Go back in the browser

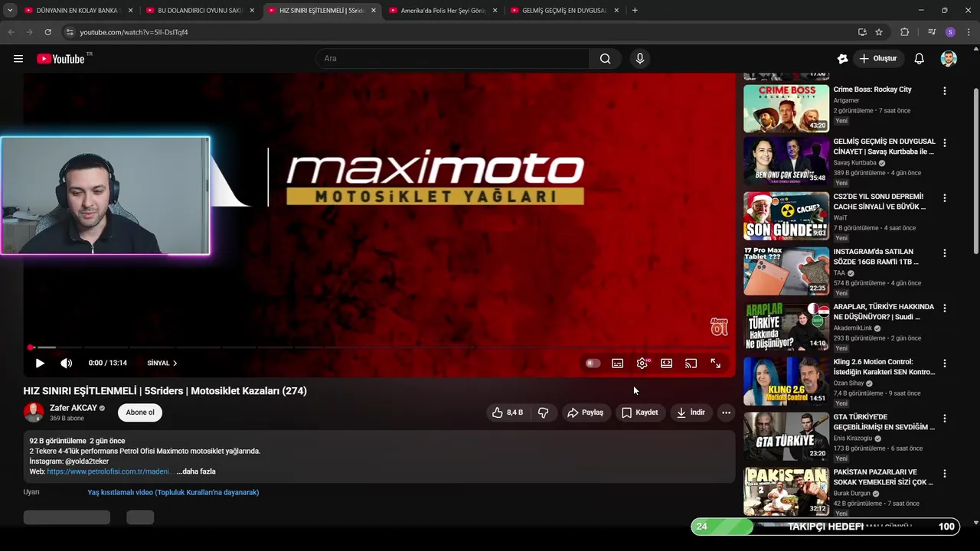click(11, 32)
